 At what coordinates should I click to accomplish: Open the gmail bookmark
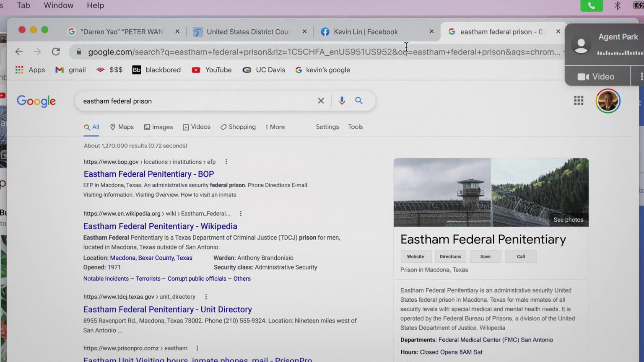point(70,70)
